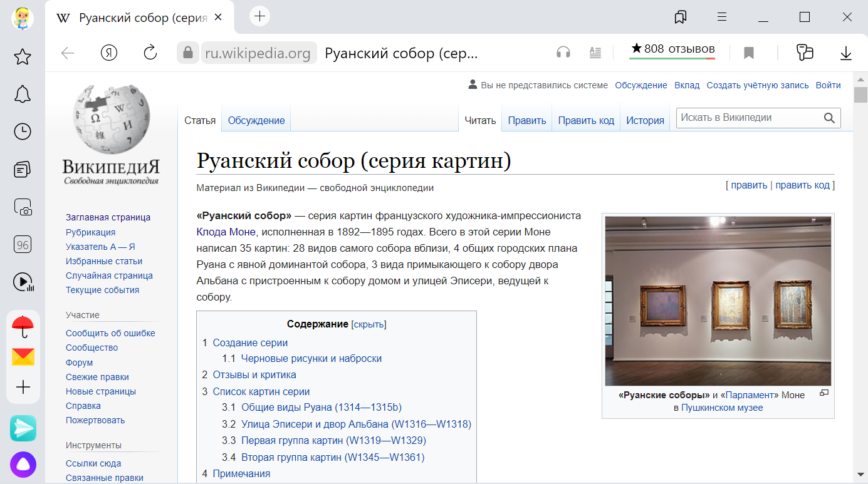The width and height of the screenshot is (868, 484).
Task: Click the Обсуждение link in the user bar
Action: (x=641, y=85)
